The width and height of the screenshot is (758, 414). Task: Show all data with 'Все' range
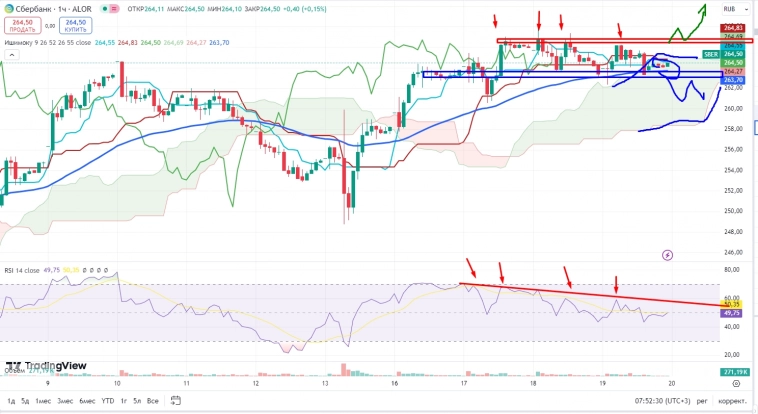point(153,401)
